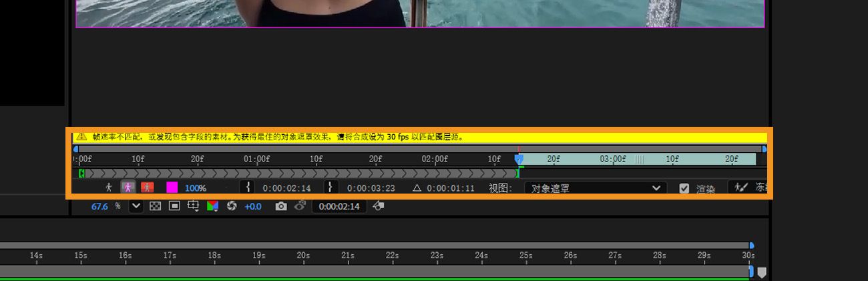This screenshot has height=281, width=868.
Task: Toggle the alpha view person icon
Action: 110,188
